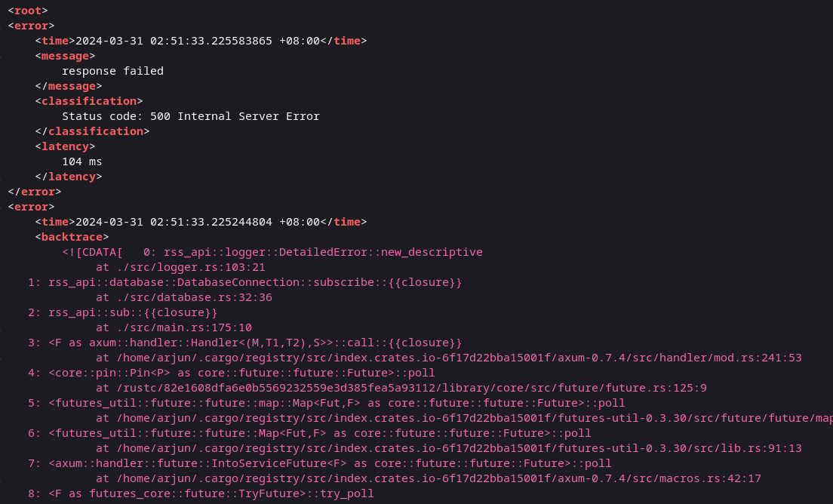Image resolution: width=833 pixels, height=504 pixels.
Task: Click the opening backtrace tag
Action: [72, 237]
